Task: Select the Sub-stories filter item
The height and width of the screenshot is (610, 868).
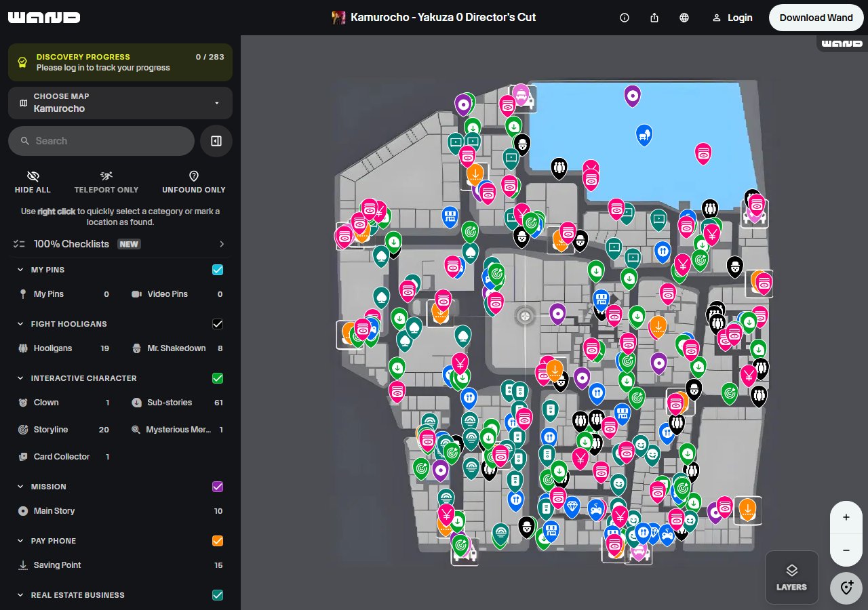Action: (169, 403)
